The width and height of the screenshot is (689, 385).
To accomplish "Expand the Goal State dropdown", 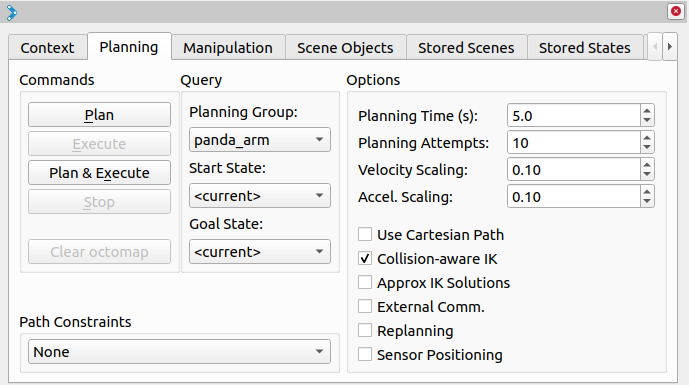I will click(260, 251).
